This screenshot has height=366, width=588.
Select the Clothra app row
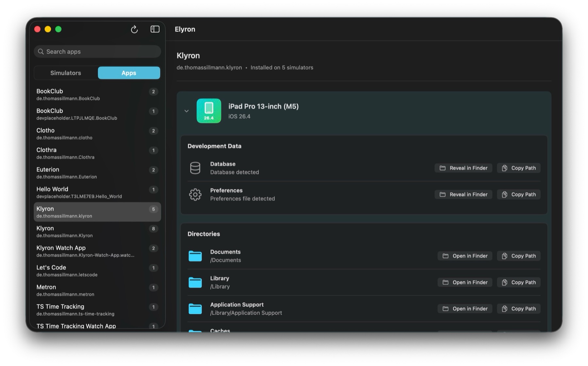point(97,153)
